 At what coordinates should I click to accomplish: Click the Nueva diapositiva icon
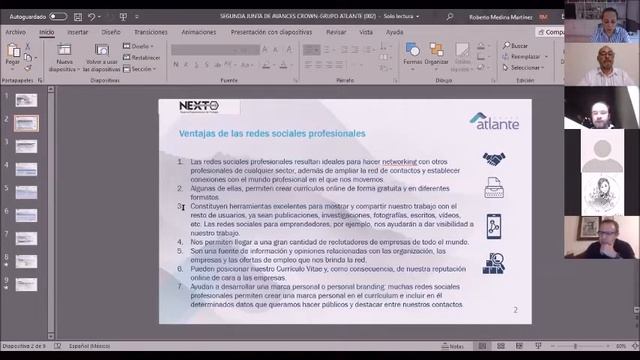64,50
